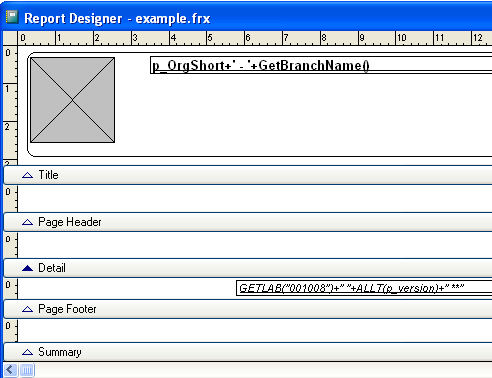The height and width of the screenshot is (378, 492).
Task: Select the Page Header band bar
Action: [248, 222]
